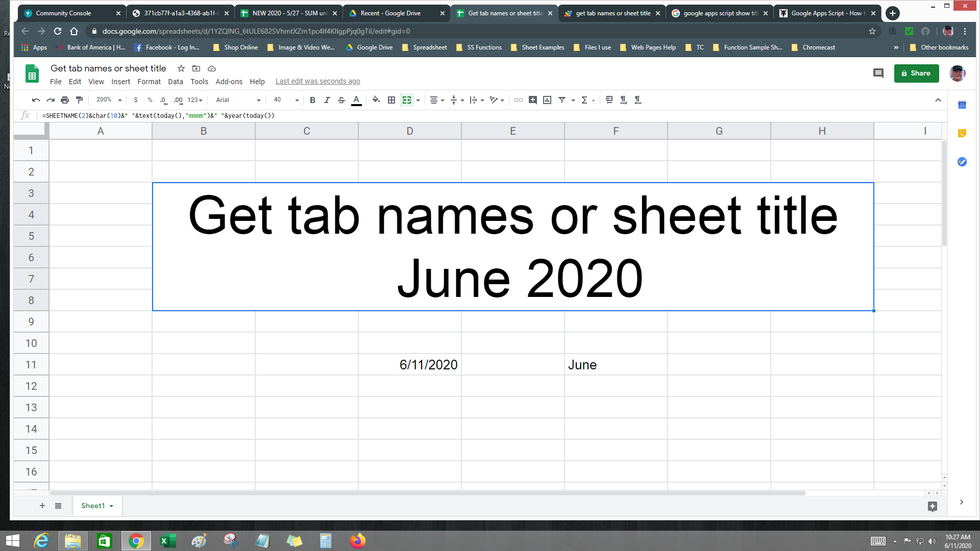Viewport: 980px width, 551px height.
Task: Toggle bold formatting
Action: [312, 100]
